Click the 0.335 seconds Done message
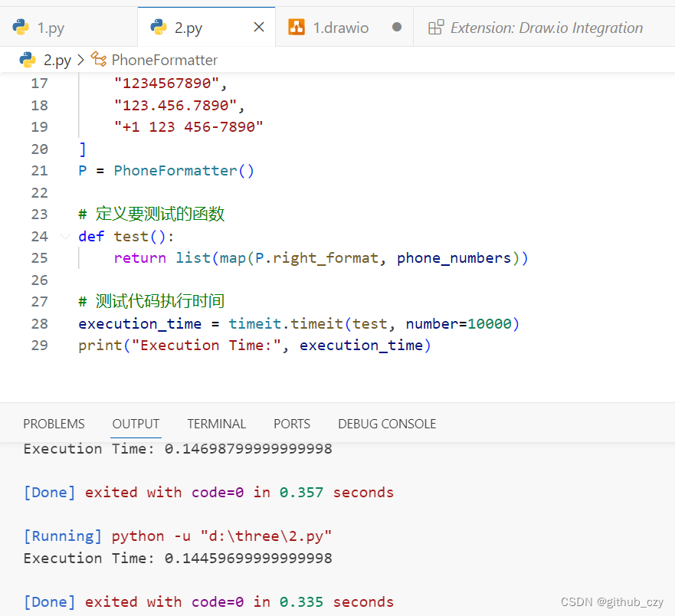The image size is (675, 616). tap(209, 601)
